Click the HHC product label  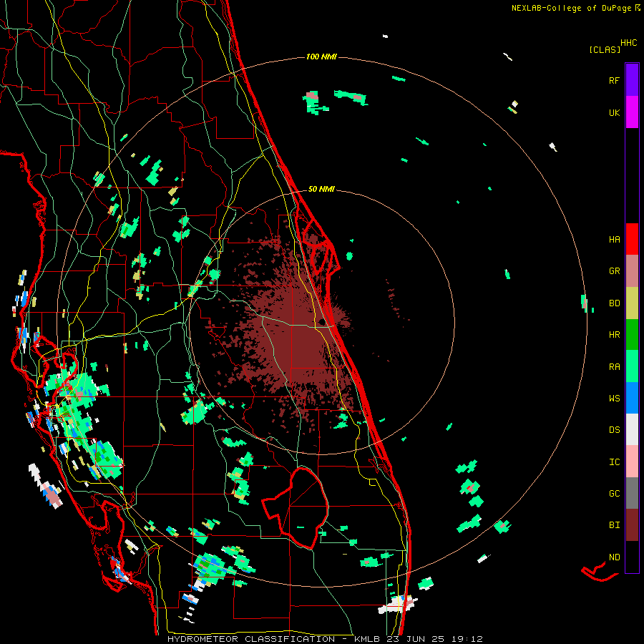click(x=628, y=42)
